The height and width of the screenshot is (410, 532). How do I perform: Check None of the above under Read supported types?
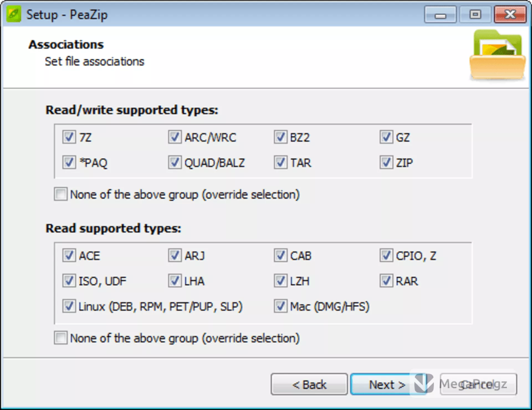pos(61,338)
